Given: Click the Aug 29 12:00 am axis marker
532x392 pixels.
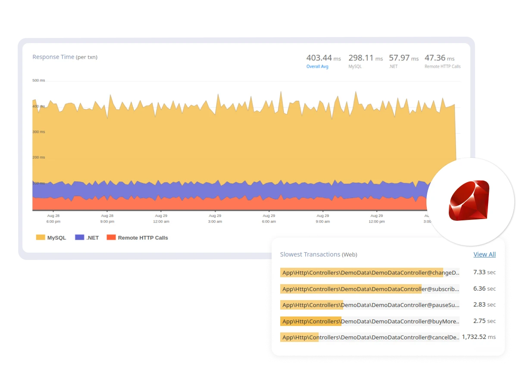Looking at the screenshot, I should 161,218.
